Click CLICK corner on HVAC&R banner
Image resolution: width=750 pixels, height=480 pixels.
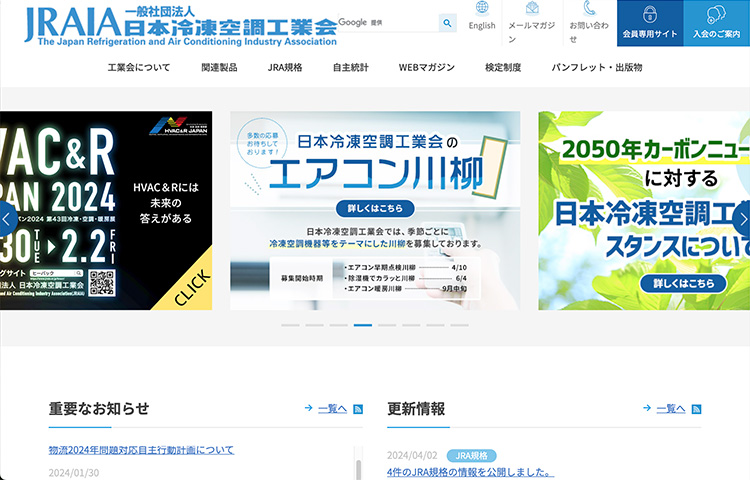[192, 287]
